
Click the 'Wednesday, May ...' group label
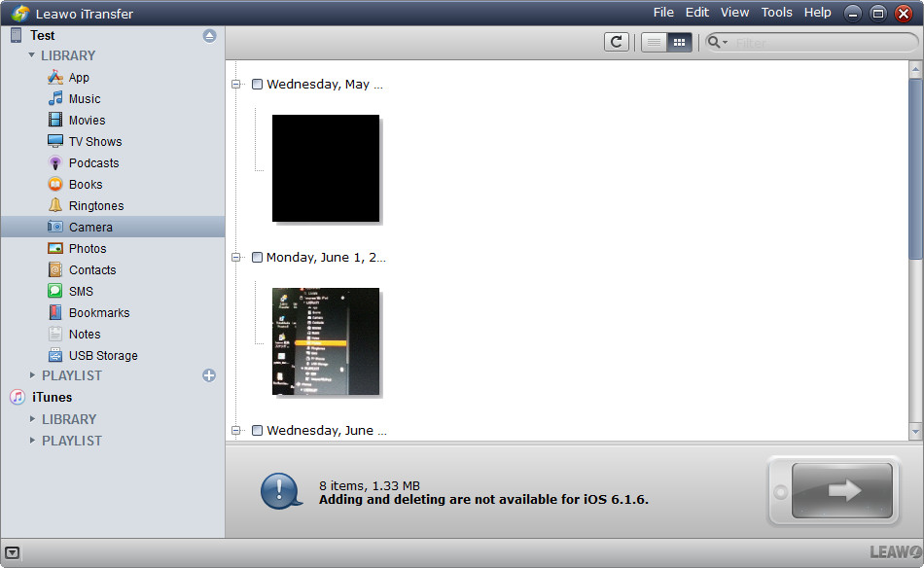click(325, 85)
